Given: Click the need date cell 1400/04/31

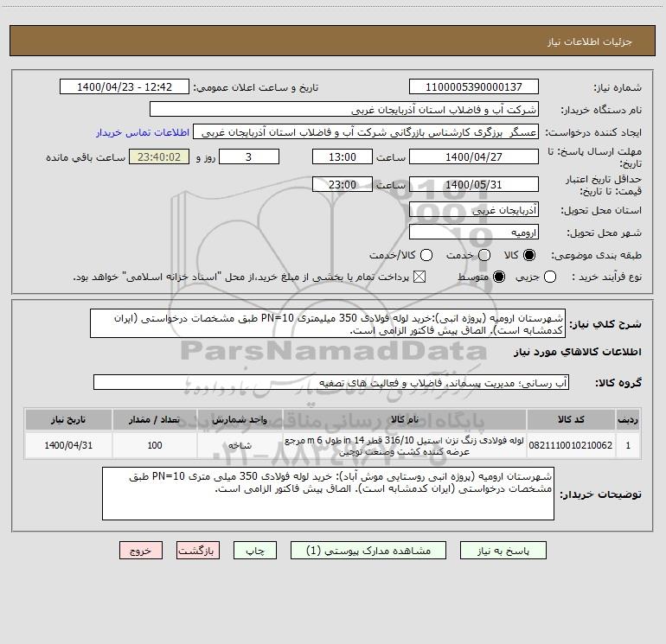Looking at the screenshot, I should (x=68, y=445).
